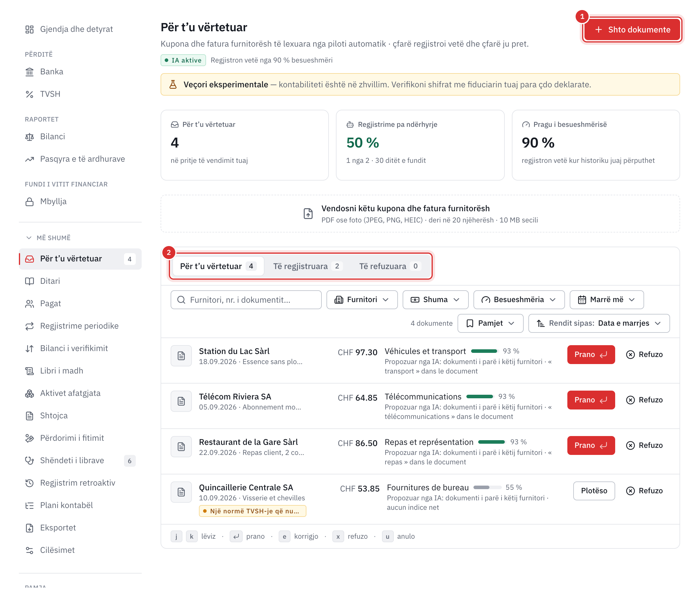Accept Station du Lac Sàrl with Prano
699x616 pixels.
click(x=591, y=355)
